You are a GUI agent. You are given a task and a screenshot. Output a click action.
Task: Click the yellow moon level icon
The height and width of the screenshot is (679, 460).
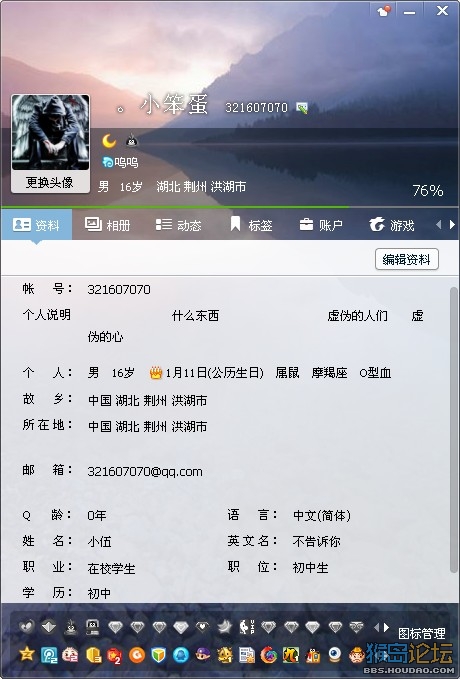(x=109, y=141)
